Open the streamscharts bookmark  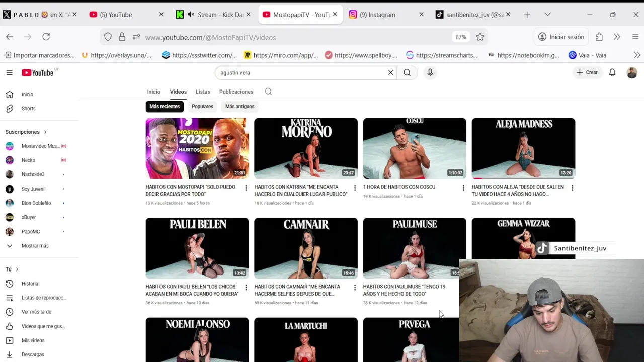click(x=443, y=55)
